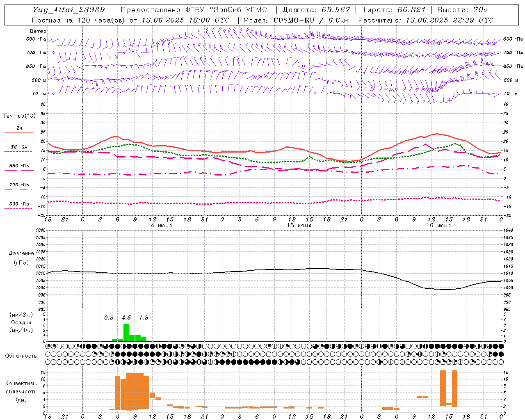The image size is (525, 420).
Task: Click the 1.8 precipitation total
Action: [144, 318]
